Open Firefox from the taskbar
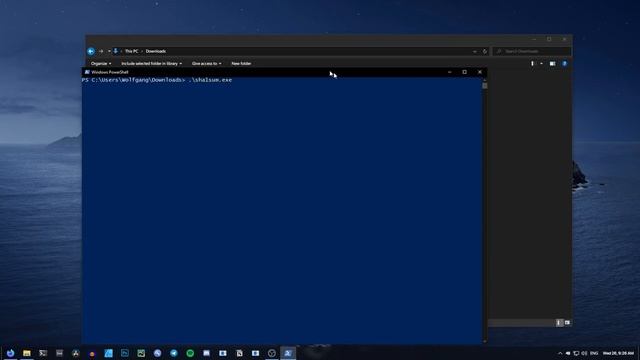The image size is (640, 360). click(11, 353)
